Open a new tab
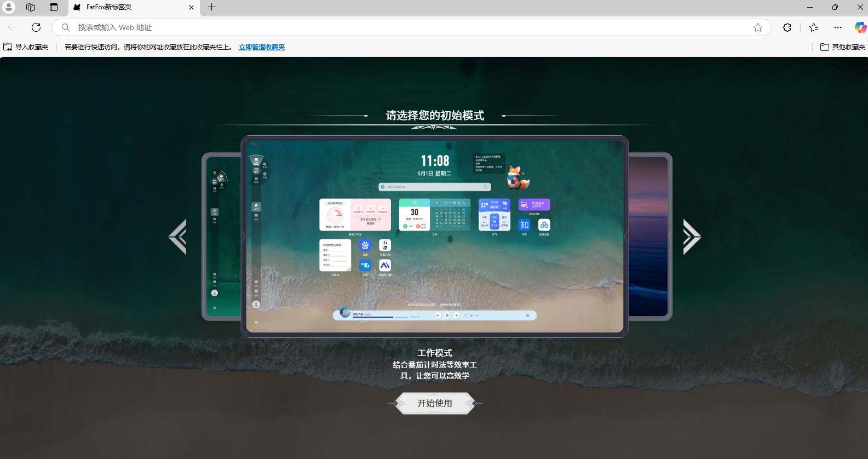The image size is (868, 459). coord(212,7)
